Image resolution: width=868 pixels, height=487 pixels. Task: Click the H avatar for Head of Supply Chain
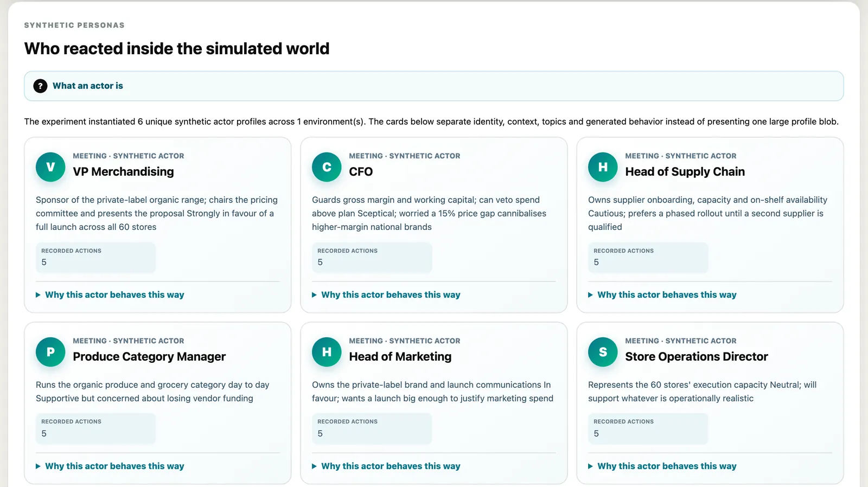click(x=603, y=167)
